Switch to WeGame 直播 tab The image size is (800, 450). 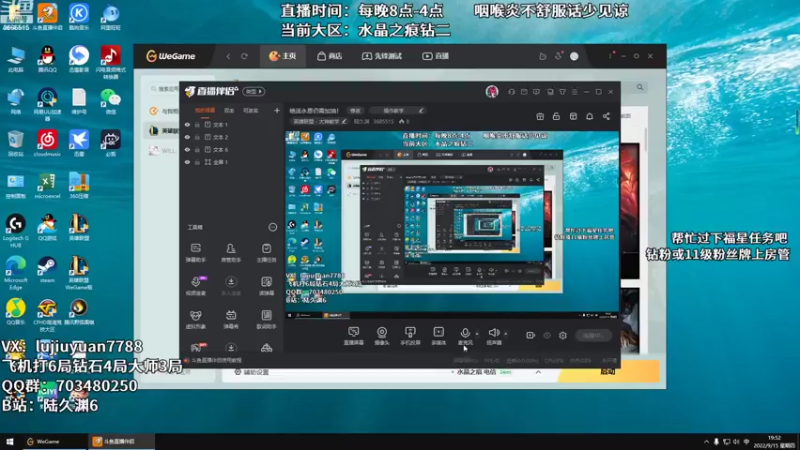tap(436, 56)
